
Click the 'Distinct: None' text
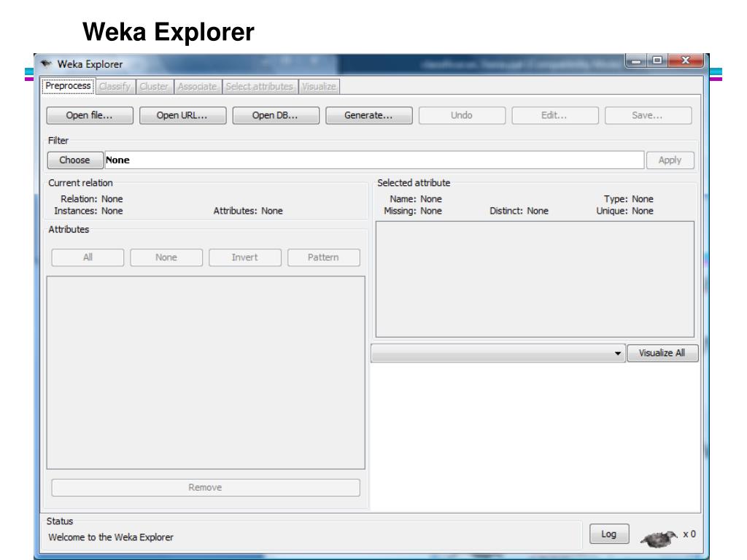[519, 211]
